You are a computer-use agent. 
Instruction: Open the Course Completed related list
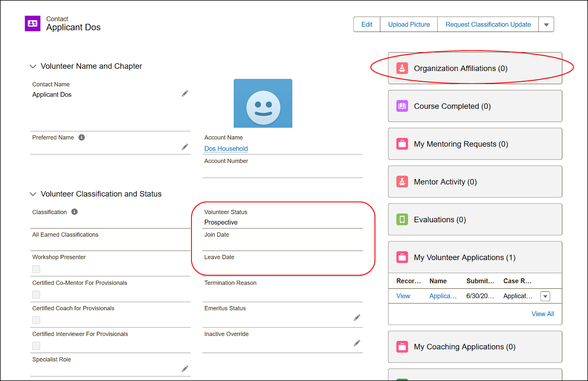[x=452, y=106]
